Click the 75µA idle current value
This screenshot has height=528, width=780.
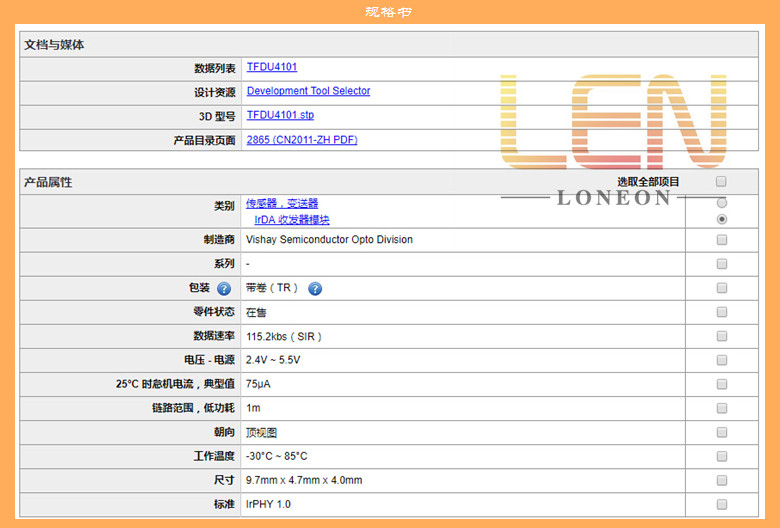(x=258, y=384)
